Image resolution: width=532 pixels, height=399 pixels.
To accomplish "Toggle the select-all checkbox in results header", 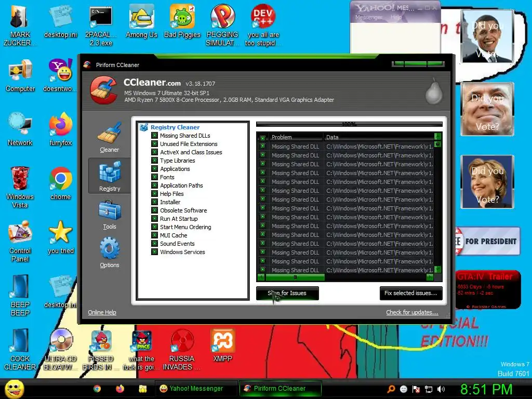I will pyautogui.click(x=262, y=138).
